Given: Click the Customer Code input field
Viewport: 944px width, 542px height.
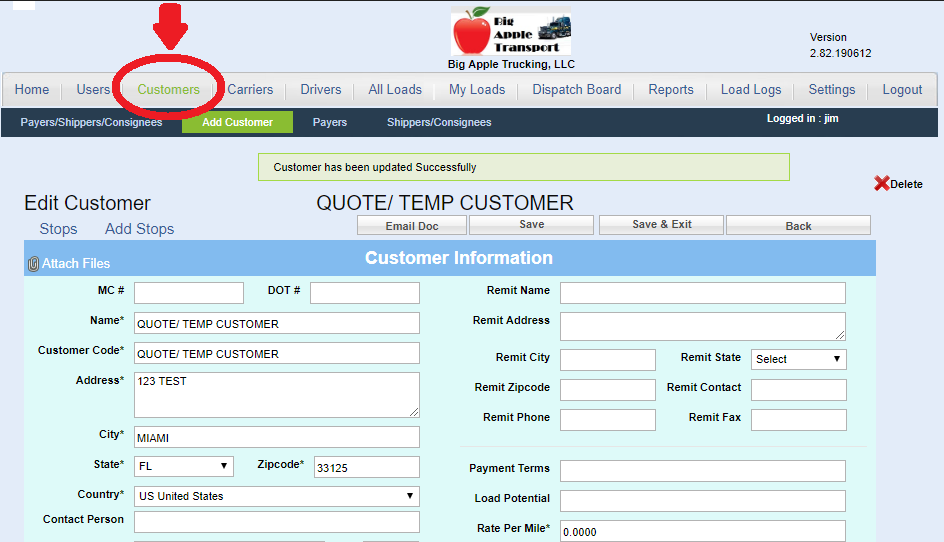Looking at the screenshot, I should (277, 353).
